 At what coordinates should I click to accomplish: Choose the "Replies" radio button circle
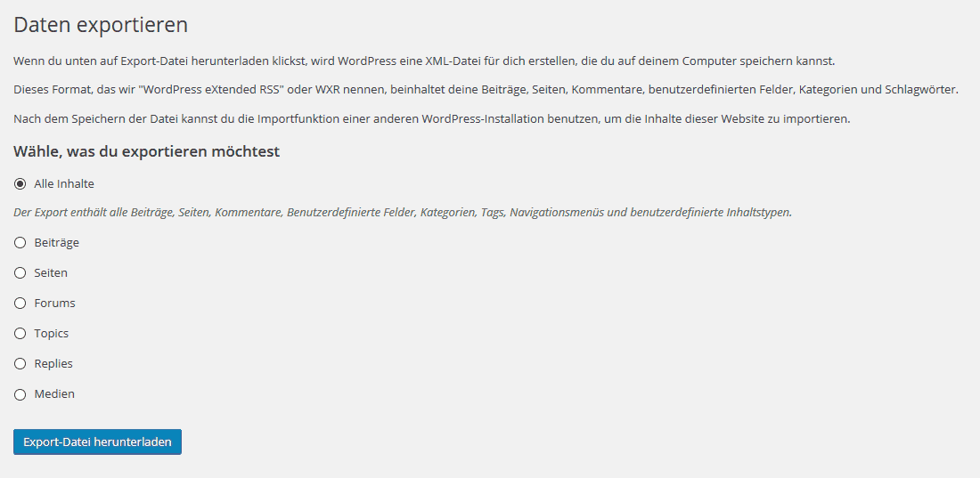point(20,364)
